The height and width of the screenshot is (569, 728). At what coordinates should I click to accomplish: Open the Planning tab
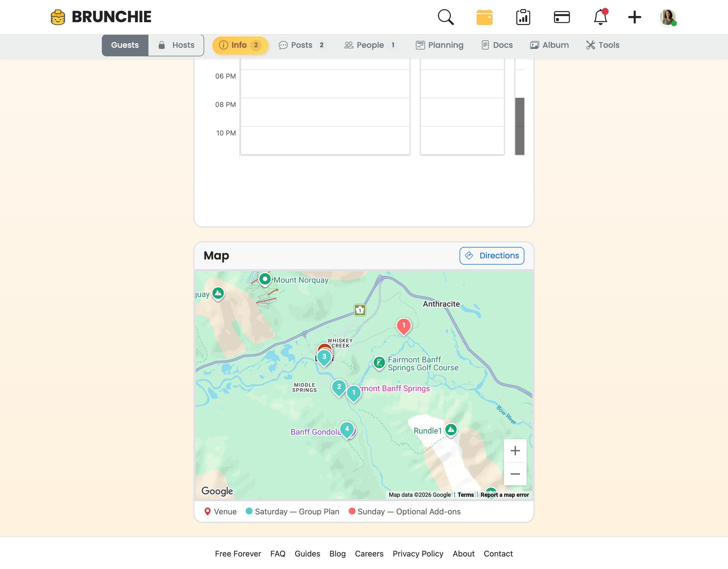pyautogui.click(x=439, y=45)
